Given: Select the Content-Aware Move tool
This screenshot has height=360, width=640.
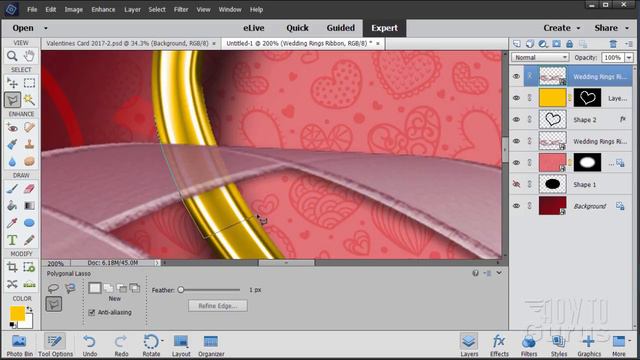Looking at the screenshot, I should 12,284.
